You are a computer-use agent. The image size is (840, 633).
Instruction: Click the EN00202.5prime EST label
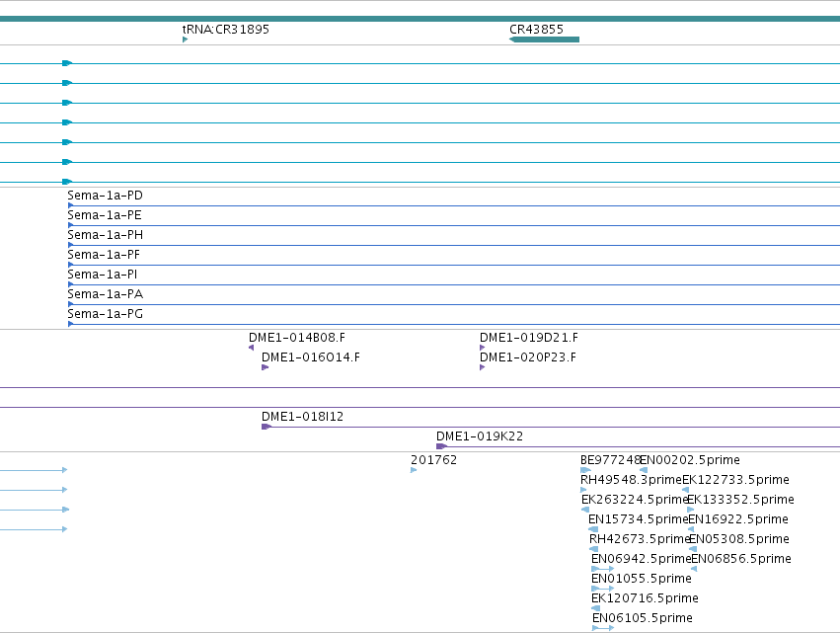(690, 460)
